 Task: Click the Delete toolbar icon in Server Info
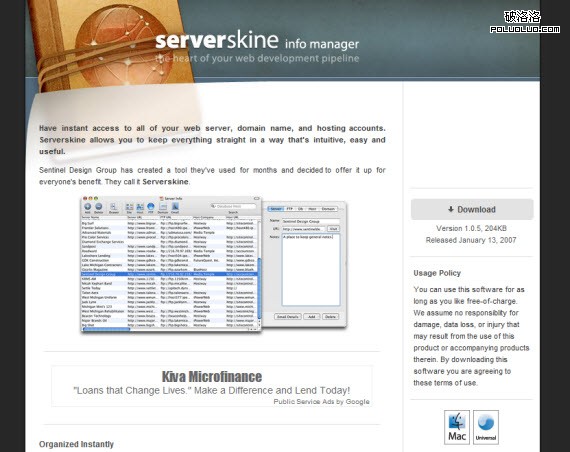pyautogui.click(x=99, y=207)
